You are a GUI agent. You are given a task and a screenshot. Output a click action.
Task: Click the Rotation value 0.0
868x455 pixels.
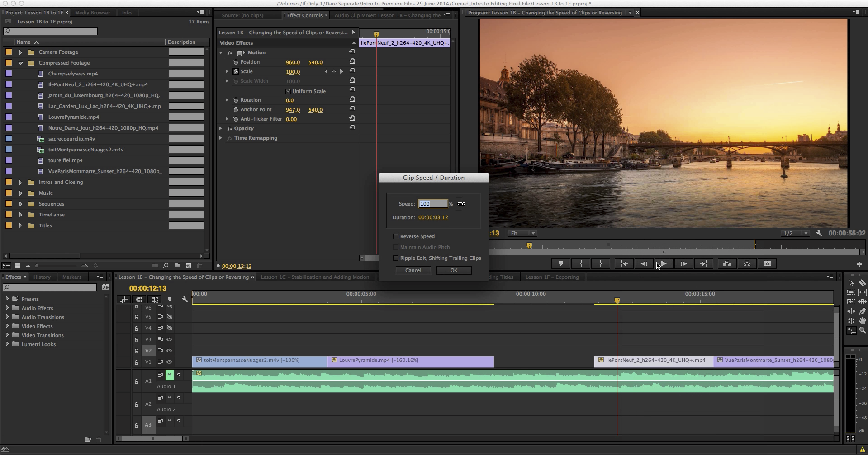click(289, 100)
